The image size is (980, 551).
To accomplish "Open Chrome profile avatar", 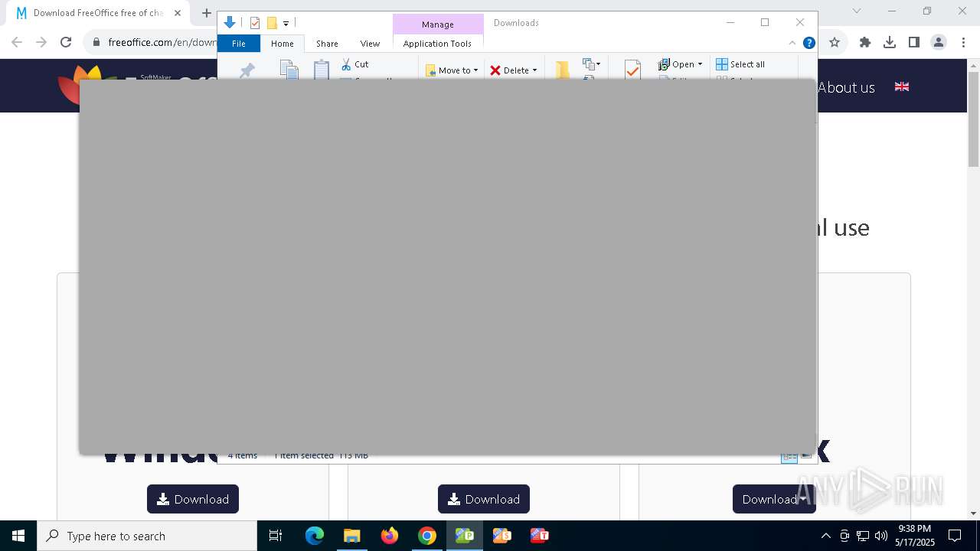I will pyautogui.click(x=939, y=42).
